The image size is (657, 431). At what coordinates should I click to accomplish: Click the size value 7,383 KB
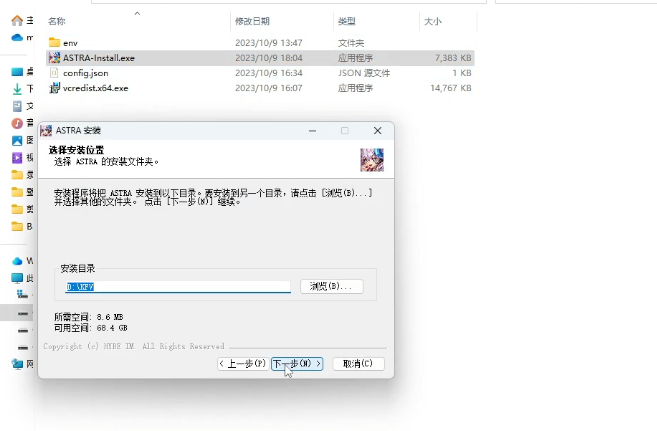(453, 58)
